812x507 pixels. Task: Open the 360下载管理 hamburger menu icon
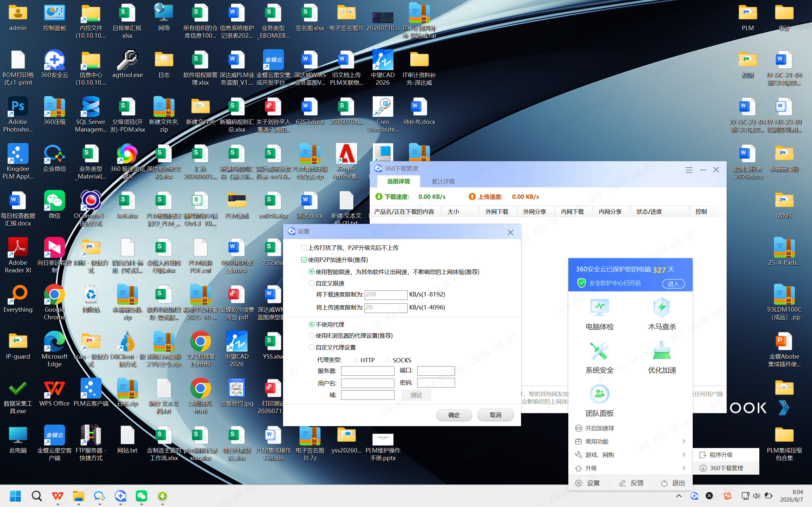689,170
